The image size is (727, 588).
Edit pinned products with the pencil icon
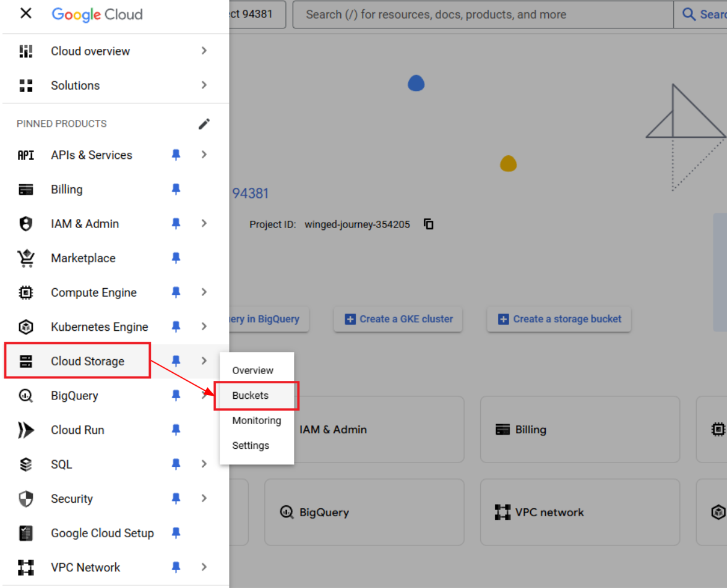(x=204, y=124)
